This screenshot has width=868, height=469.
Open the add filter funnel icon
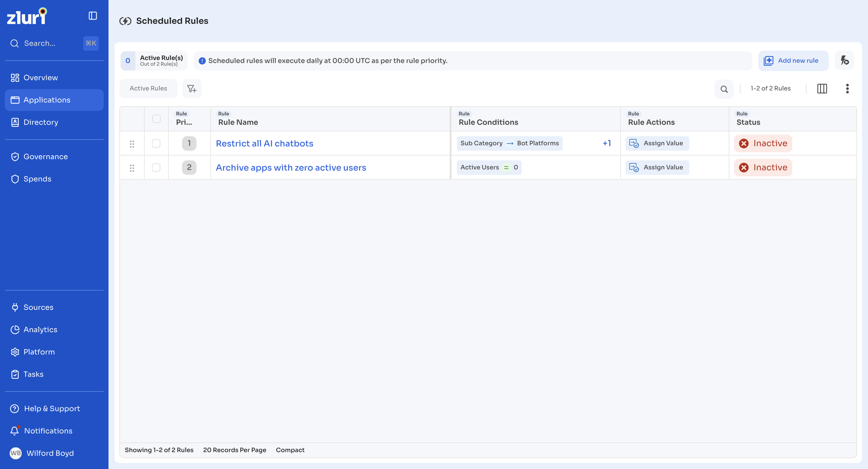point(192,89)
